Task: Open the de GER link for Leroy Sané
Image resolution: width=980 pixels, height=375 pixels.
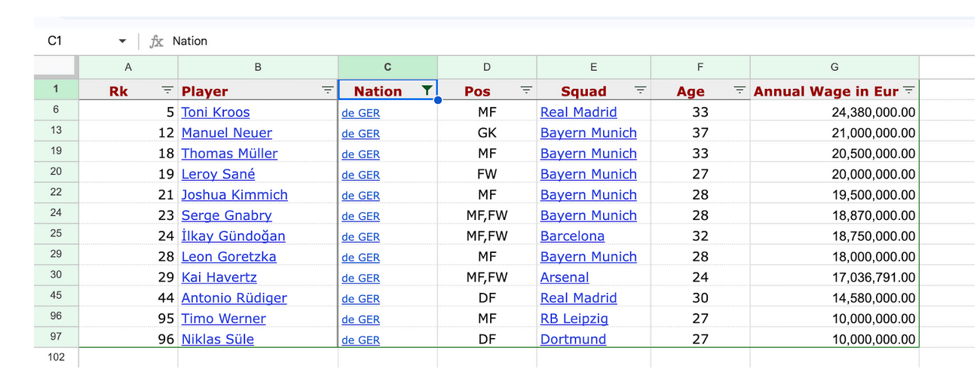Action: click(x=360, y=175)
